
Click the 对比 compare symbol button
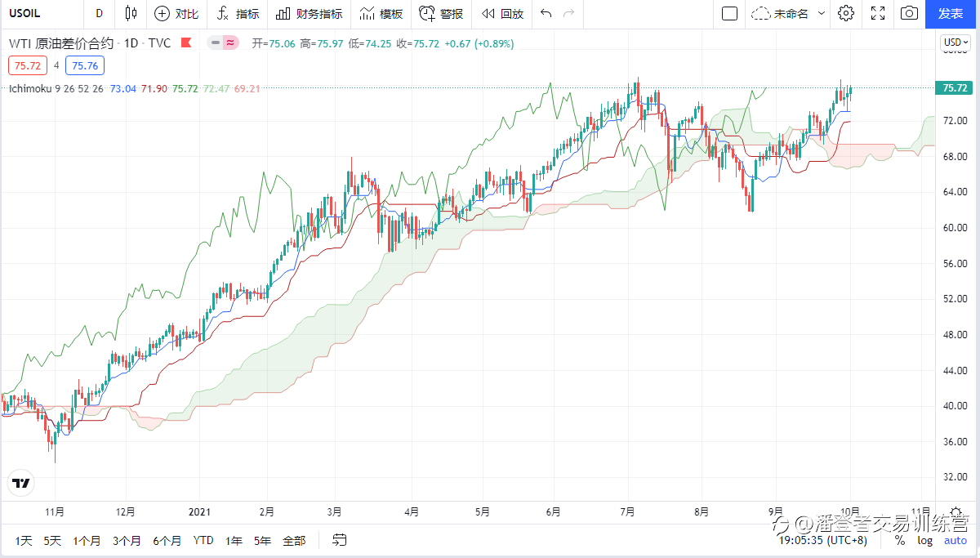point(176,13)
